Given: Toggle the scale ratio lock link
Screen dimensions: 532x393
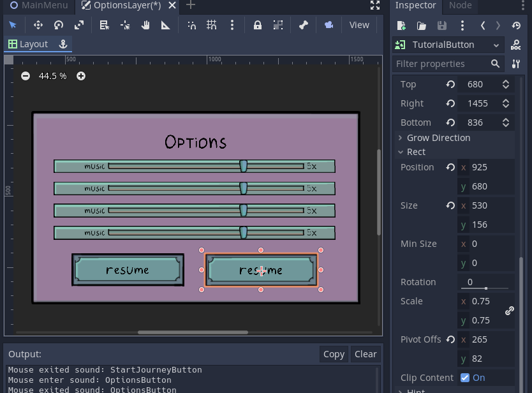Looking at the screenshot, I should pyautogui.click(x=510, y=311).
